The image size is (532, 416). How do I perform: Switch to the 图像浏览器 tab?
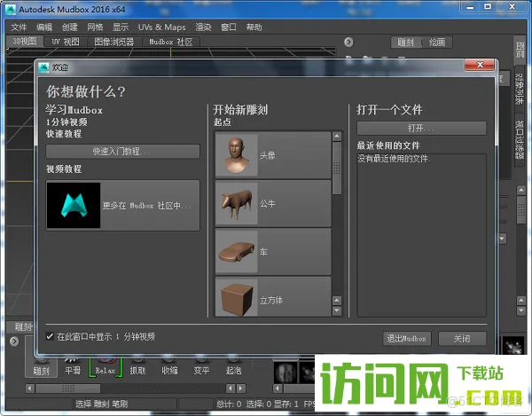[x=114, y=42]
